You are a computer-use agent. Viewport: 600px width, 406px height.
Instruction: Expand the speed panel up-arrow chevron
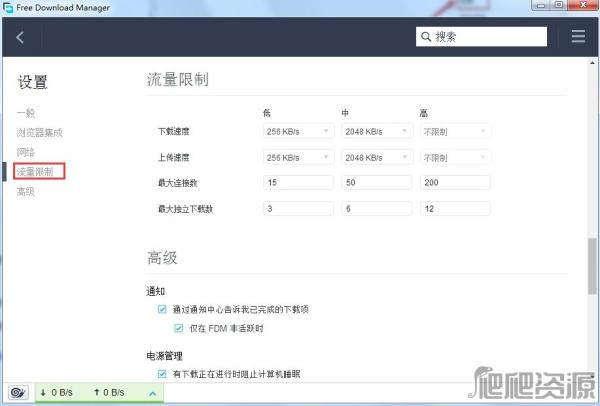click(x=153, y=393)
